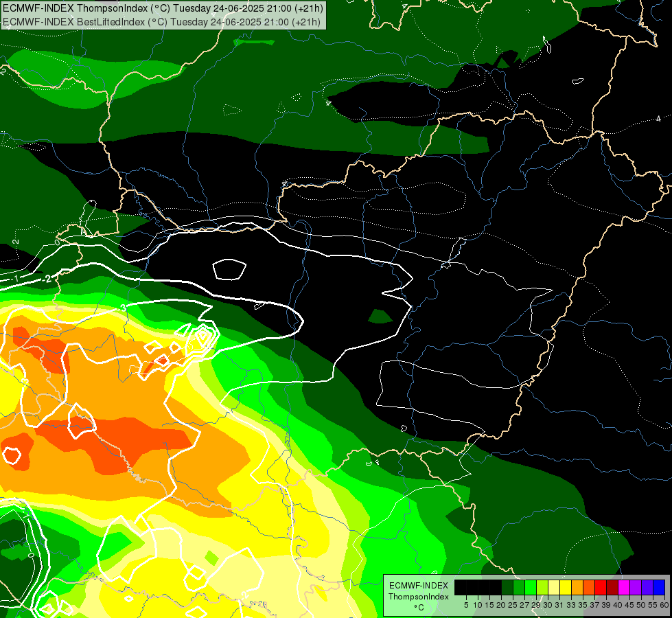Click the legend scale value 33
This screenshot has height=618, width=672.
[571, 605]
